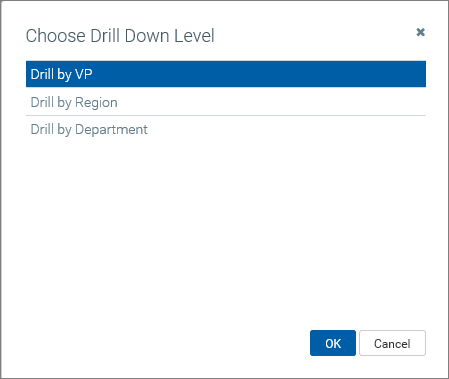Apply the drill level via blue OK

click(333, 343)
